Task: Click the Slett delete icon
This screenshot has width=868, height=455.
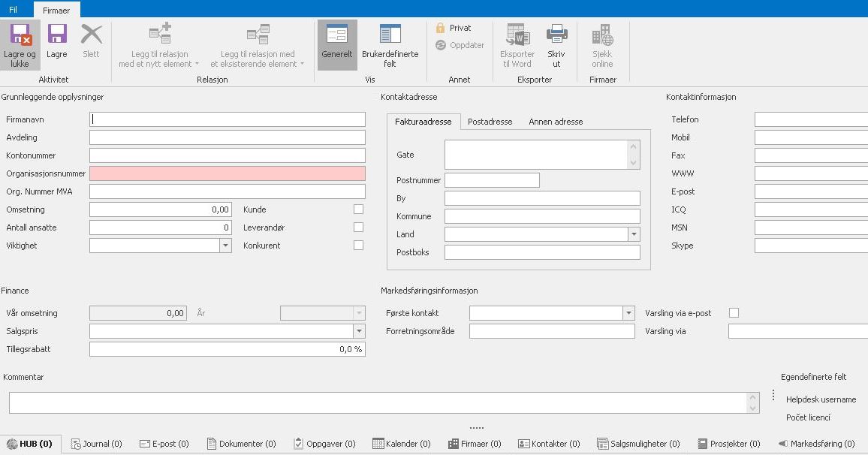Action: 92,35
